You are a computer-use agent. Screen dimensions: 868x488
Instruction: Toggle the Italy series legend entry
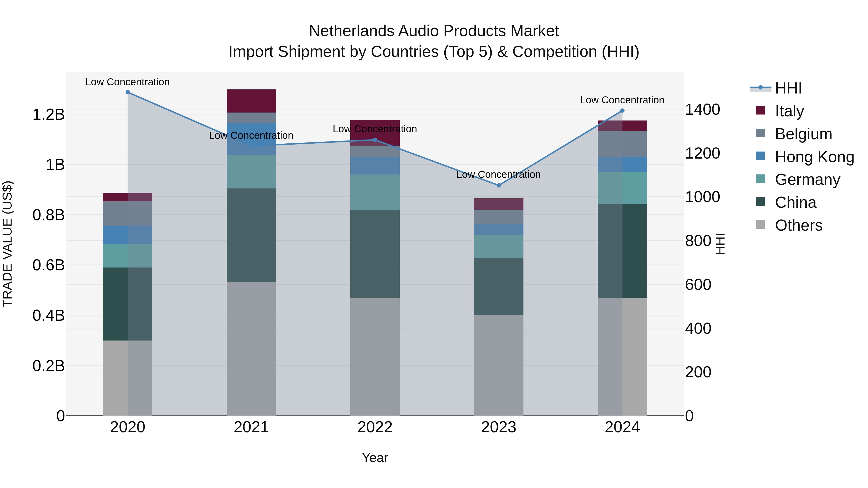[780, 111]
